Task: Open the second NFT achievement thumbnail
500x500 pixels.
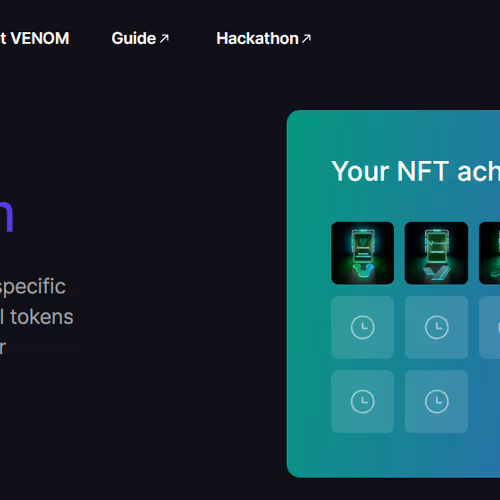Action: click(436, 253)
